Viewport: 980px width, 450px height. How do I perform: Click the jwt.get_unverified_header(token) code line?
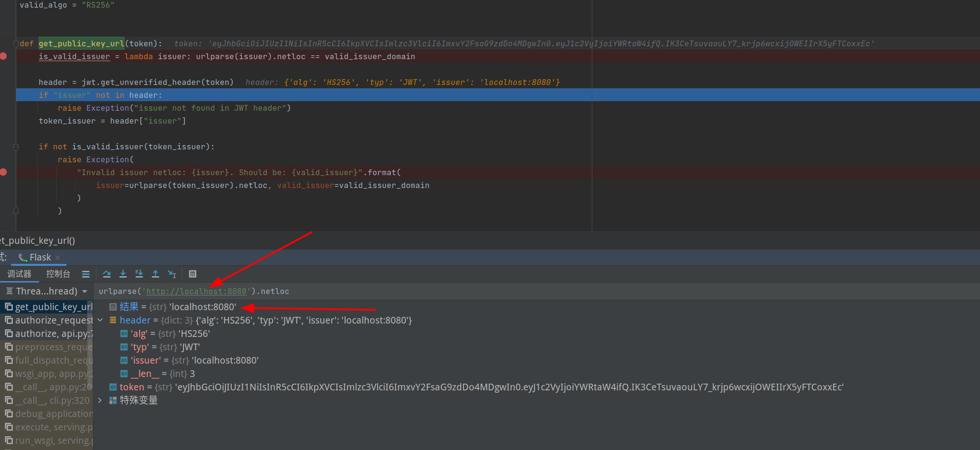click(x=136, y=82)
